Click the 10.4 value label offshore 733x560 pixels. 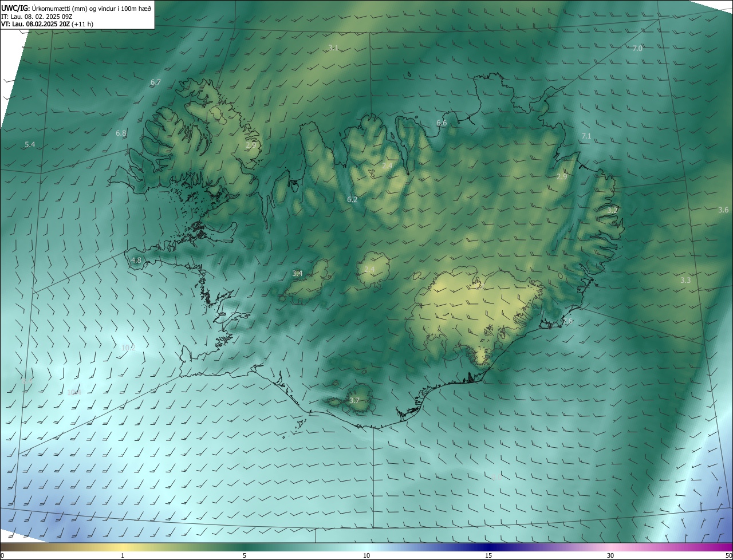74,393
